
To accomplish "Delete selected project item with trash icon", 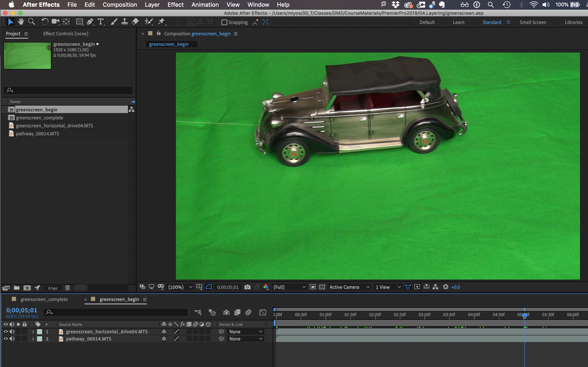I will click(68, 288).
